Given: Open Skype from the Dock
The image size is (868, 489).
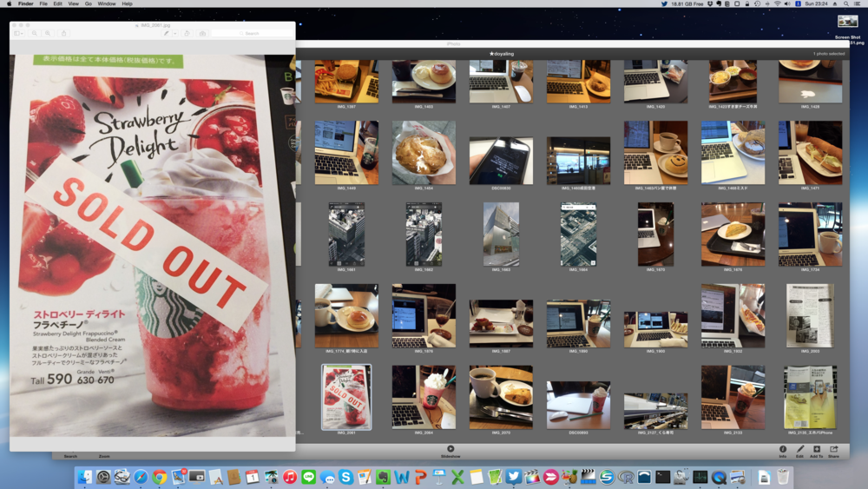Looking at the screenshot, I should (x=346, y=477).
